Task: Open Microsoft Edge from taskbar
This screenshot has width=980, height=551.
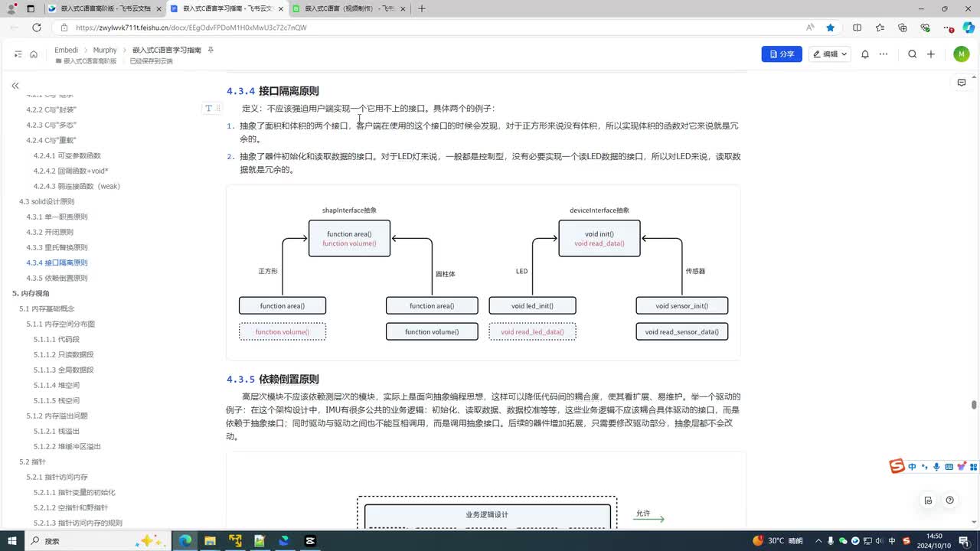Action: pyautogui.click(x=185, y=540)
